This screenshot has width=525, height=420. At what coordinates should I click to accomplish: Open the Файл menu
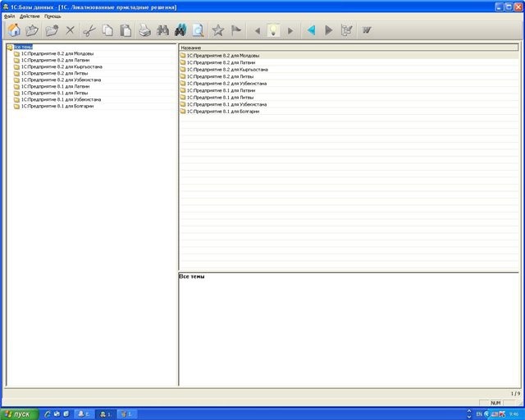click(x=9, y=16)
